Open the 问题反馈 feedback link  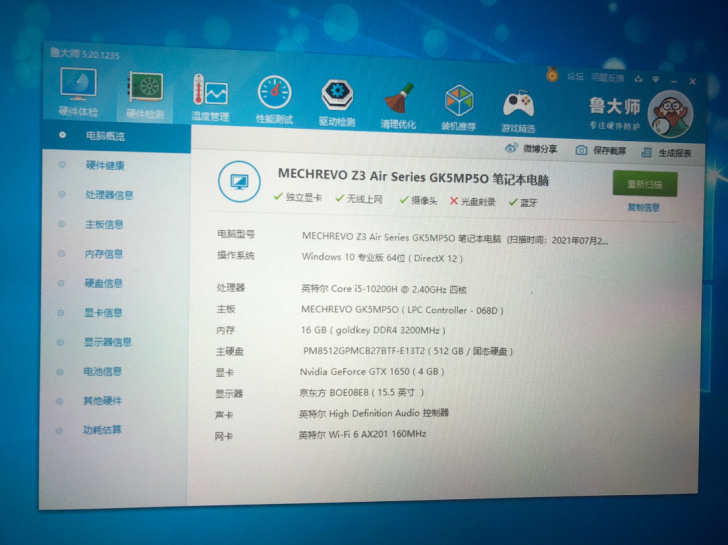[x=607, y=78]
